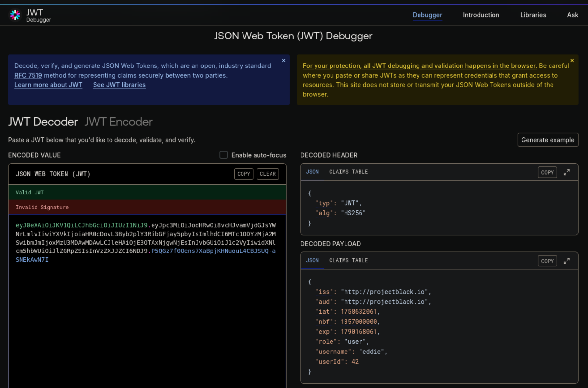This screenshot has height=388, width=588.
Task: Select the JSON tab in Decoded Header
Action: pyautogui.click(x=312, y=172)
